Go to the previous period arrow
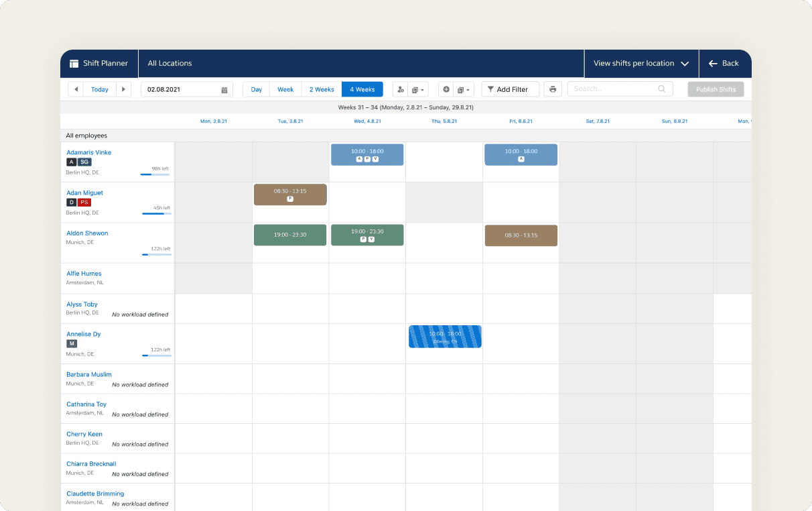The width and height of the screenshot is (812, 511). coord(76,89)
